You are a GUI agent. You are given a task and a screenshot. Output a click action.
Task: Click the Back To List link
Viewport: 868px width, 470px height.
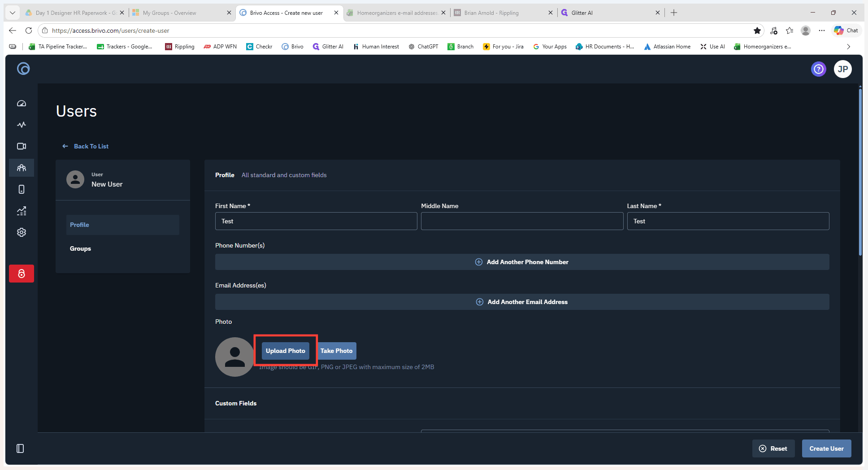(x=86, y=146)
